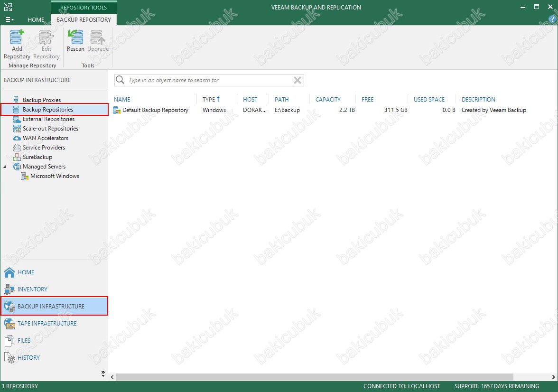Viewport: 558px width, 392px height.
Task: Sort by the Used Space column header
Action: [429, 100]
